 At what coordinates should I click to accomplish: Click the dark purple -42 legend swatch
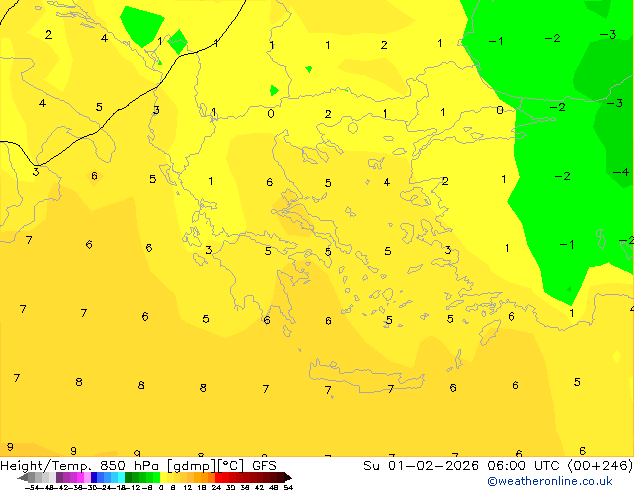pos(59,477)
